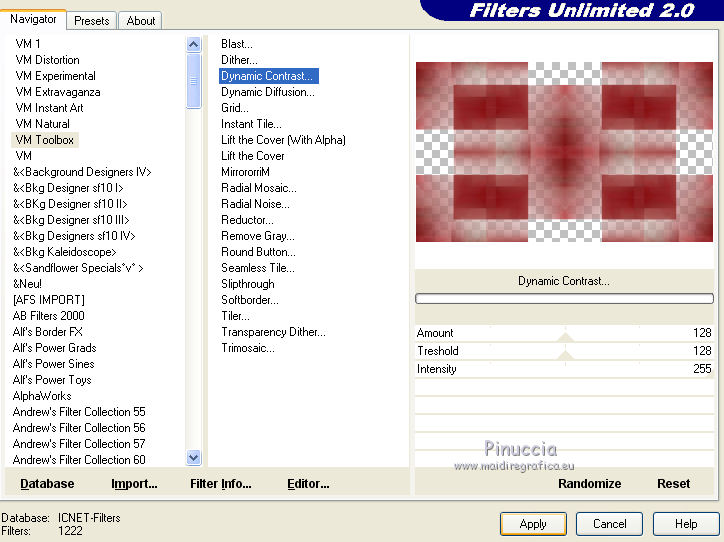
Task: Select VM Distortion category
Action: coord(47,60)
